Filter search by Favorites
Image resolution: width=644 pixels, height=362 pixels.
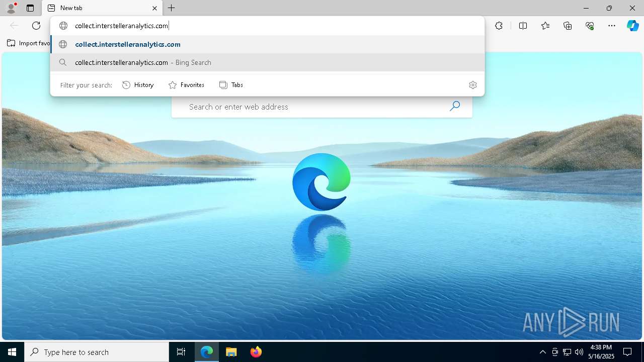click(x=186, y=85)
